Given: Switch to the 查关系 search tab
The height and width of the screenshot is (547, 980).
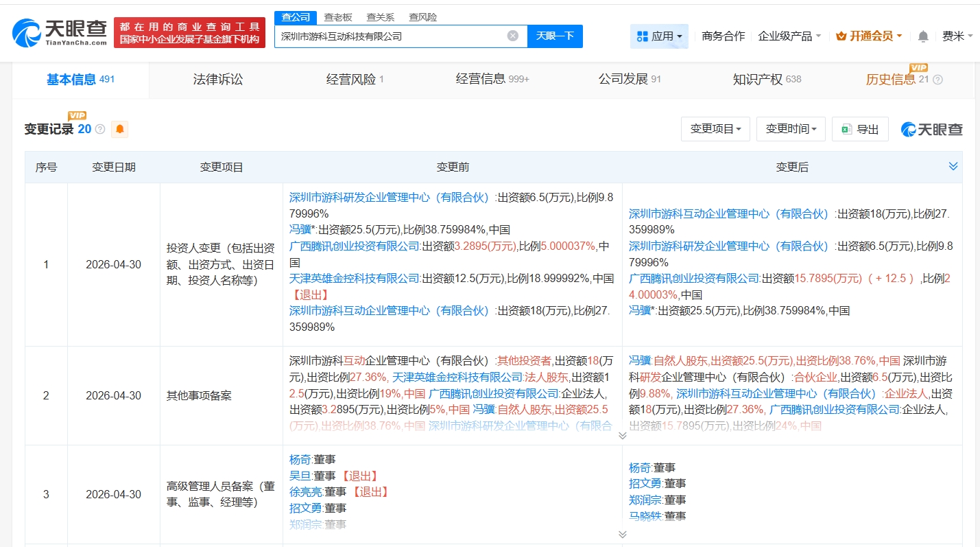Looking at the screenshot, I should pyautogui.click(x=380, y=17).
